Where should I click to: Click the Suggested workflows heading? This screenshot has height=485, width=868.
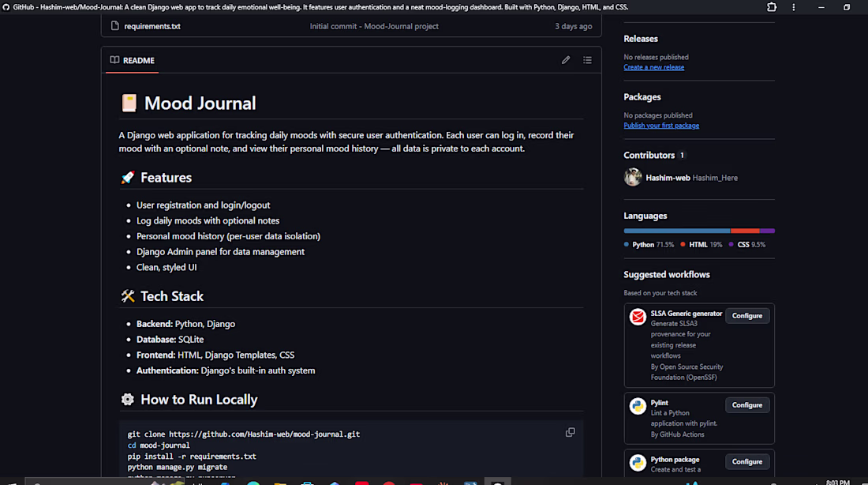[x=667, y=274]
